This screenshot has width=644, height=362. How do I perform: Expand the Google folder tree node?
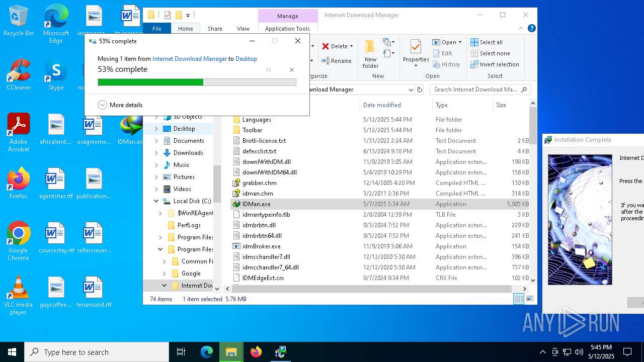[164, 274]
